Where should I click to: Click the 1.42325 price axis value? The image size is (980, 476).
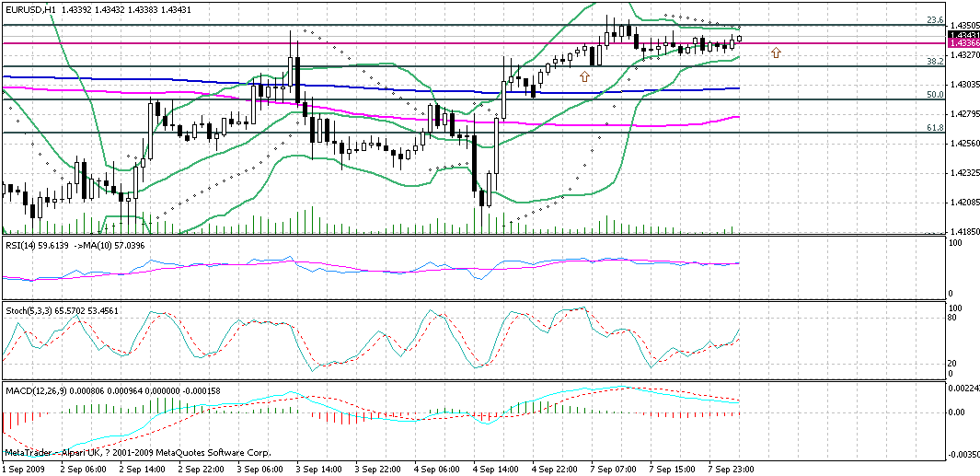click(x=963, y=173)
